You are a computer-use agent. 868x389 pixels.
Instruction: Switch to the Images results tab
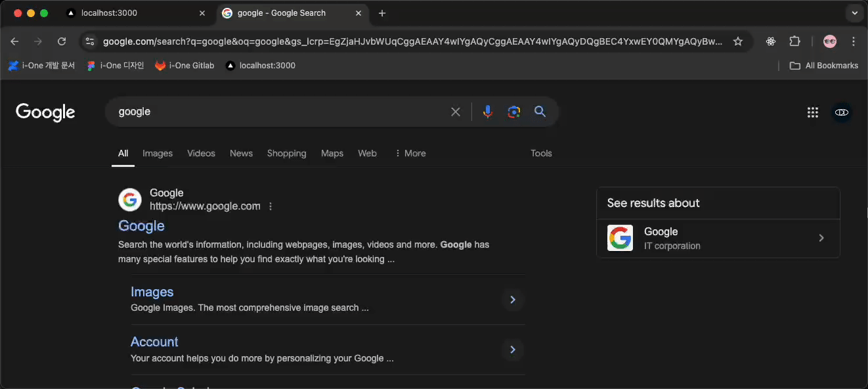click(x=158, y=153)
